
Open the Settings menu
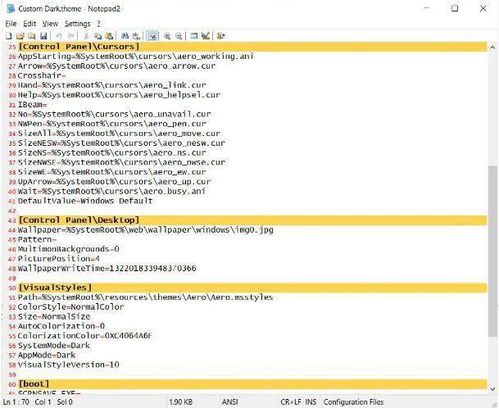(x=77, y=24)
